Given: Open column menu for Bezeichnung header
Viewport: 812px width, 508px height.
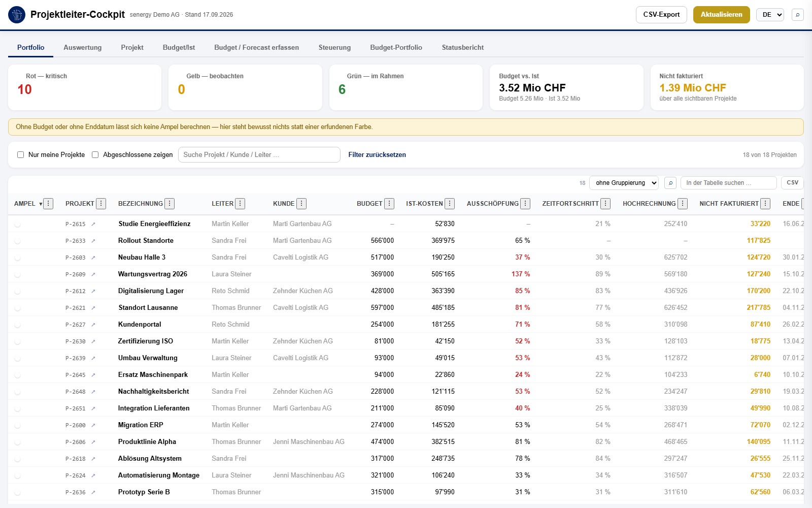Looking at the screenshot, I should (170, 204).
